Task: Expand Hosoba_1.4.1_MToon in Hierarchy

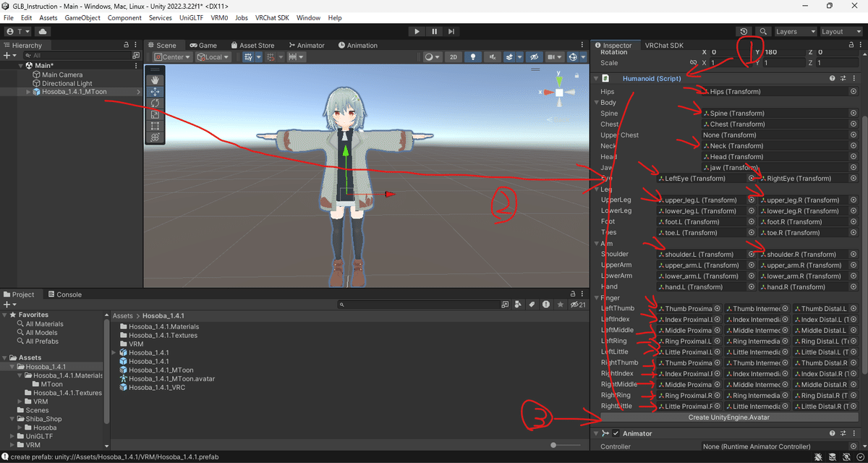Action: [x=28, y=92]
